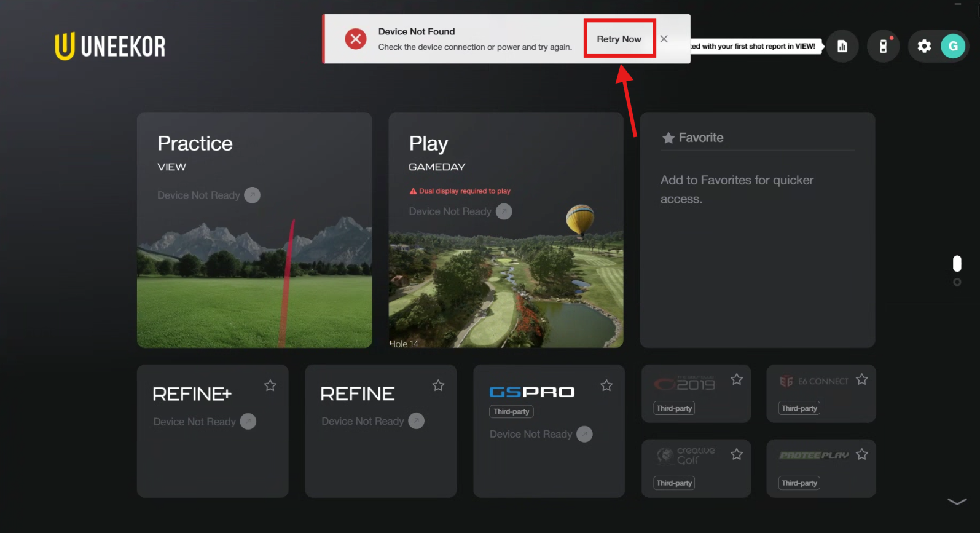
Task: Click the arrow beside Practice Device Not Ready
Action: (x=252, y=195)
